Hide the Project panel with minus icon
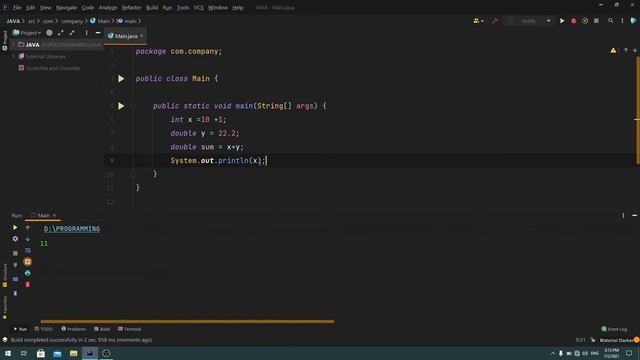 [x=98, y=33]
